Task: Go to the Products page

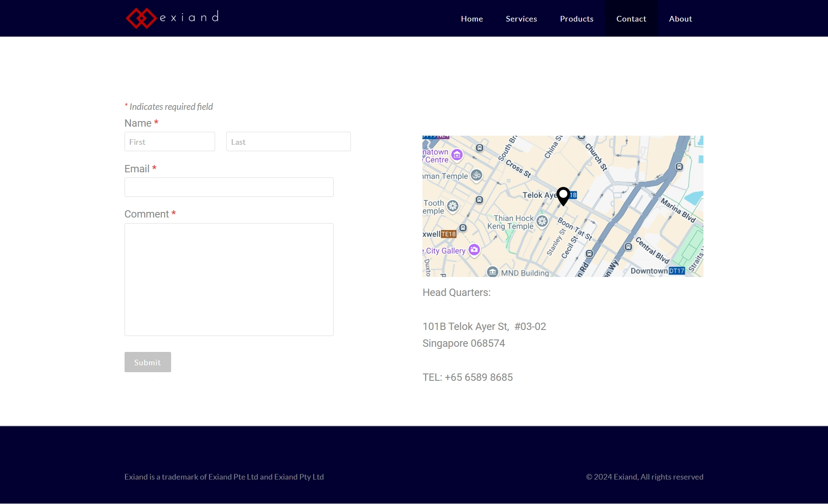Action: [576, 19]
